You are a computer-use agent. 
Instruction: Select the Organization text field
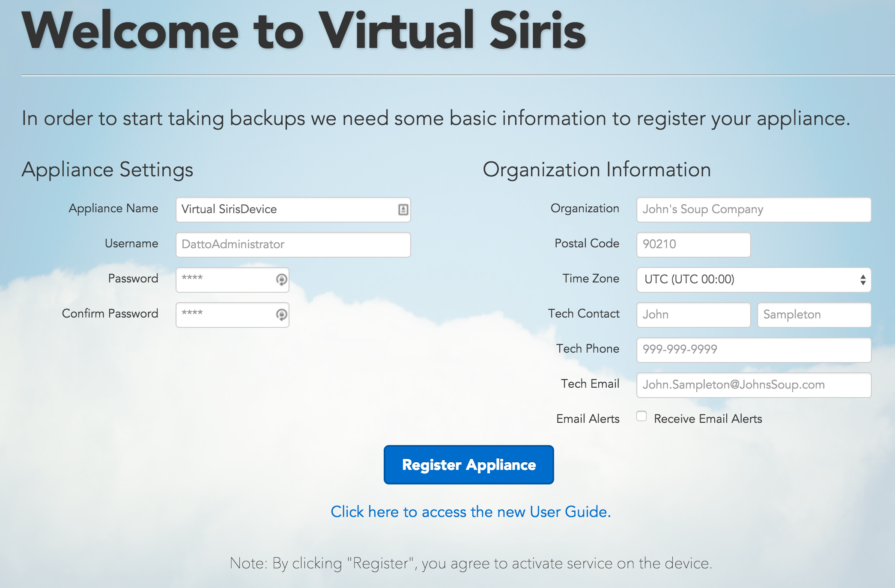click(x=754, y=210)
